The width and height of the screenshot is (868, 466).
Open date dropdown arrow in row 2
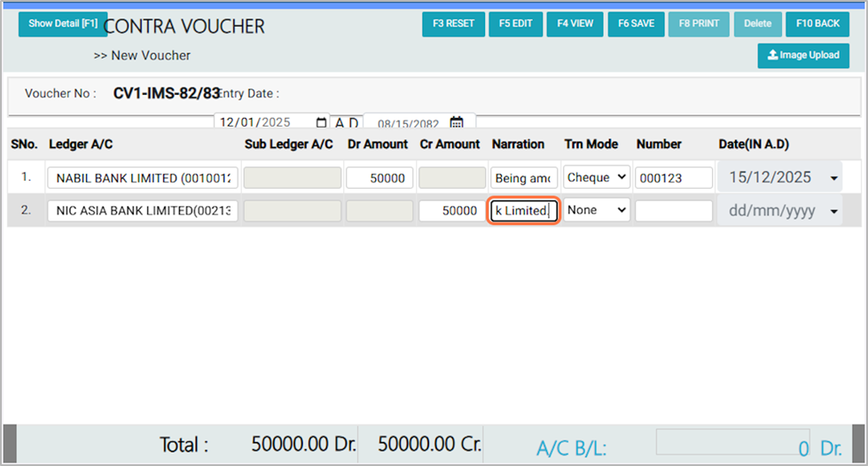click(x=833, y=212)
